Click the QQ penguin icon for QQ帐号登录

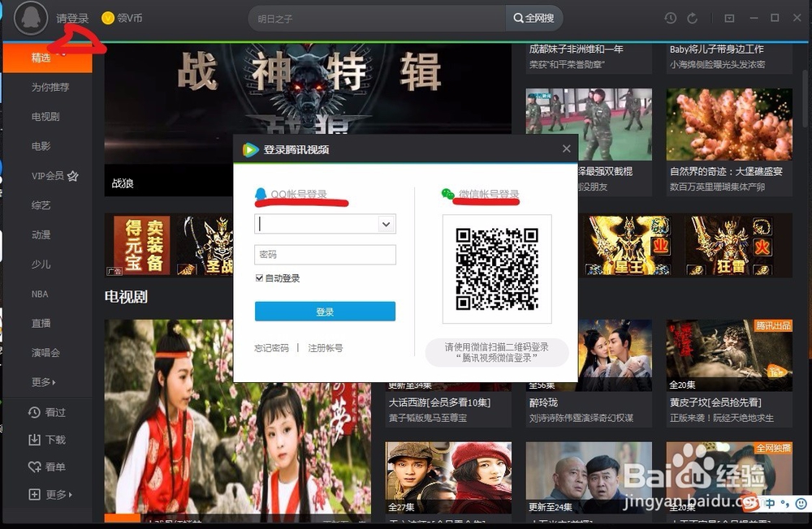pos(261,194)
